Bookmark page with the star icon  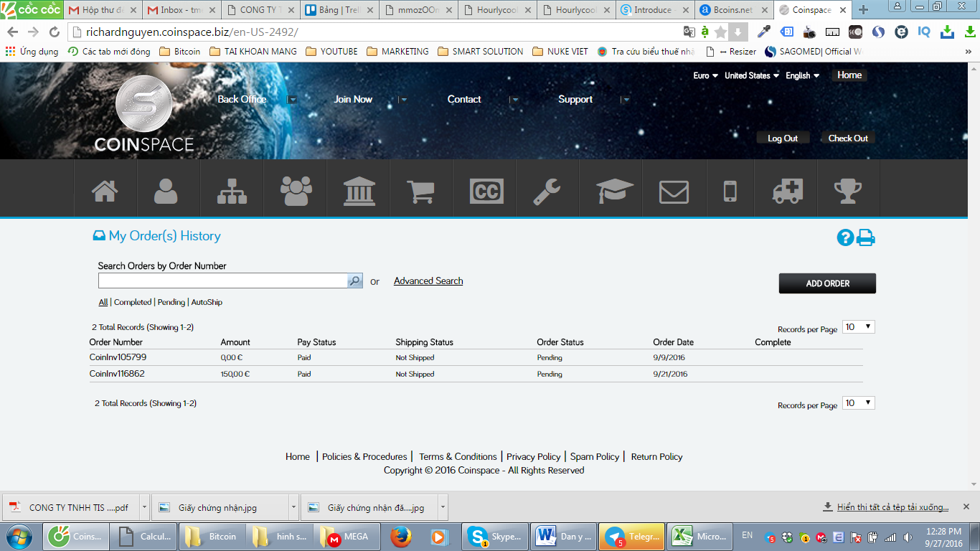pyautogui.click(x=721, y=32)
